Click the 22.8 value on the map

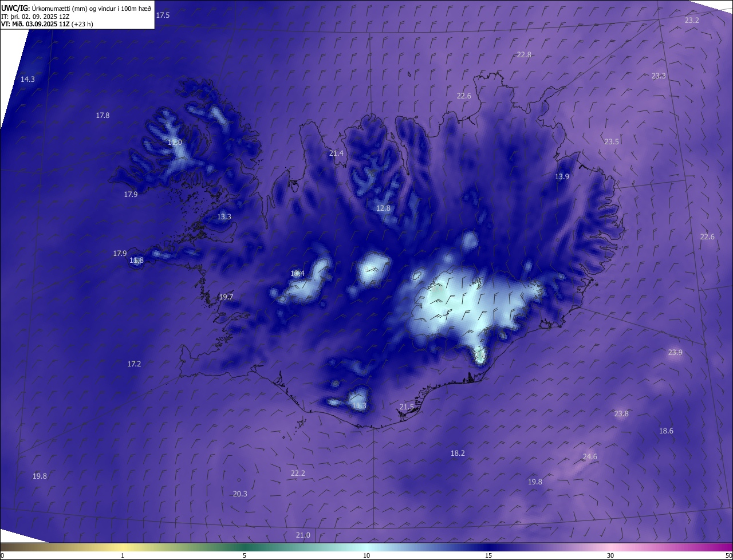[x=524, y=54]
